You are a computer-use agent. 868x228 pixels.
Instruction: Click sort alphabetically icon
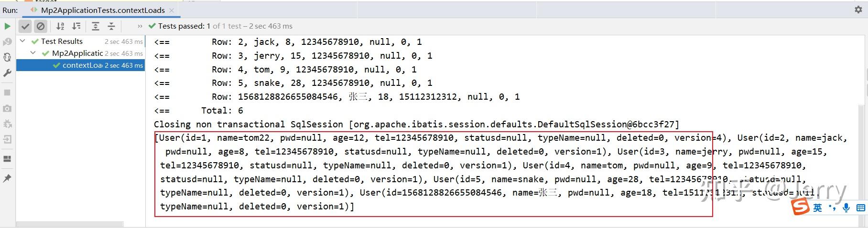point(60,26)
